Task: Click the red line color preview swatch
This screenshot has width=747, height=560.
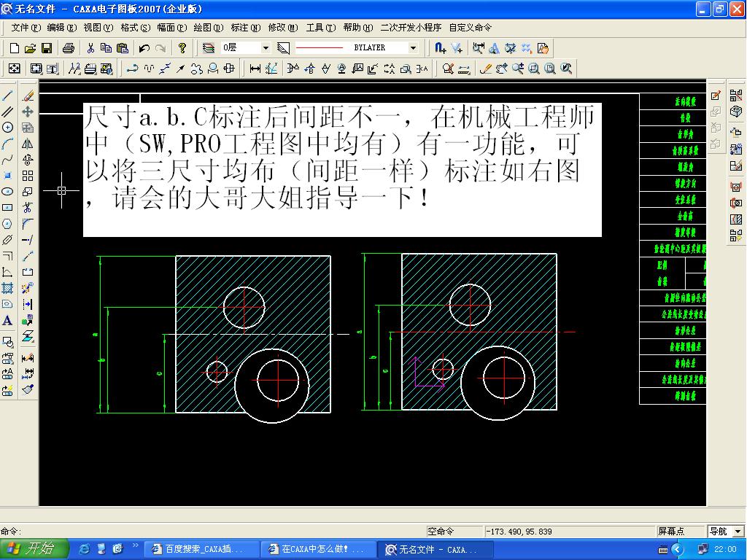Action: [x=320, y=47]
